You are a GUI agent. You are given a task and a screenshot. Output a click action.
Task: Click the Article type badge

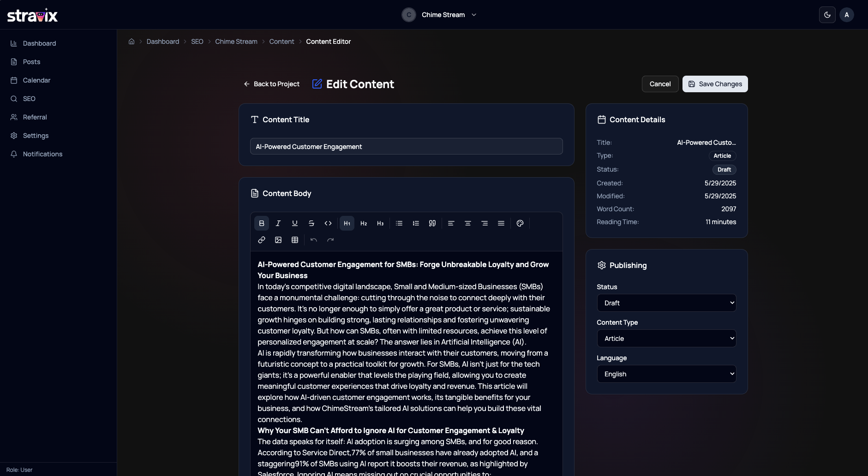click(x=722, y=156)
